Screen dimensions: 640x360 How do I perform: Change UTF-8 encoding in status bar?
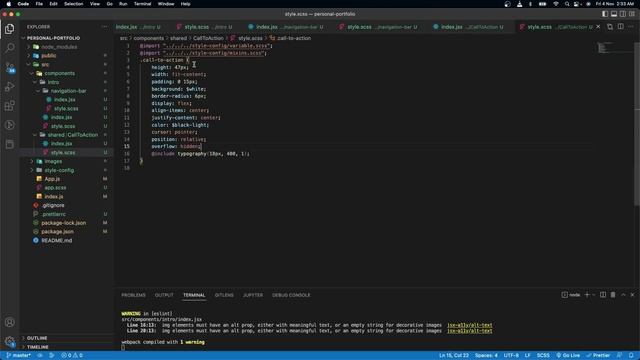[511, 356]
